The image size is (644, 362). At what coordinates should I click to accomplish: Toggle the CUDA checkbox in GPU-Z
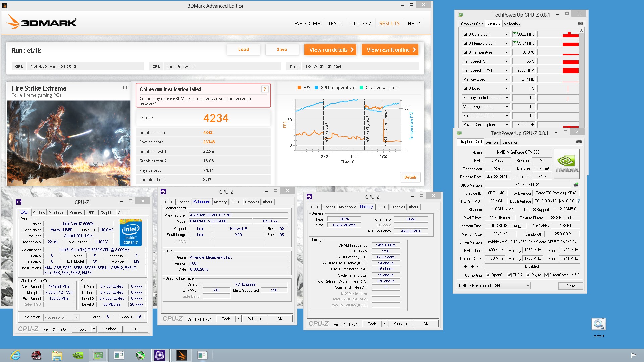[x=509, y=275]
